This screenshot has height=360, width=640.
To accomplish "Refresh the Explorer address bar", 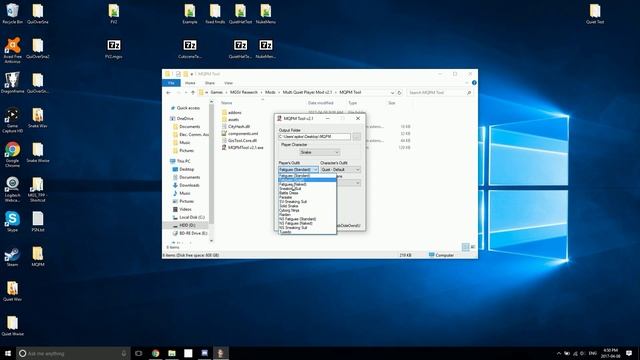I will 400,93.
